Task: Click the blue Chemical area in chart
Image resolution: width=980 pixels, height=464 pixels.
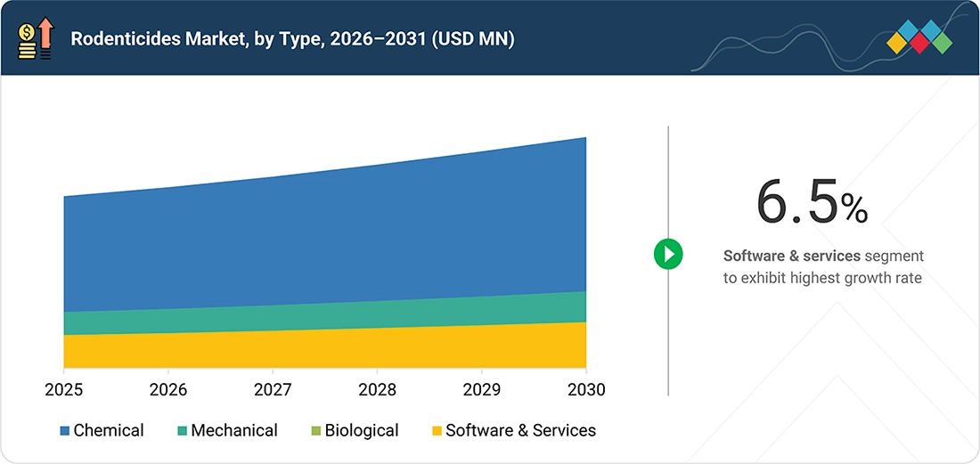Action: coord(325,234)
